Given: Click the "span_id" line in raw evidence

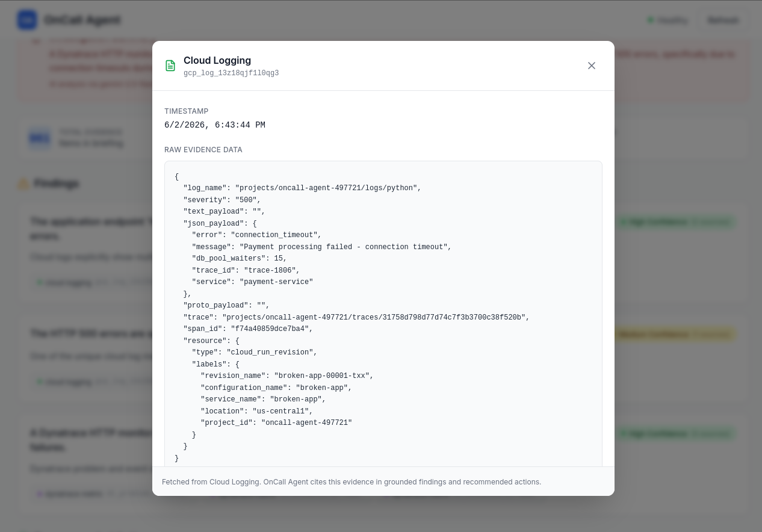Looking at the screenshot, I should coord(248,329).
